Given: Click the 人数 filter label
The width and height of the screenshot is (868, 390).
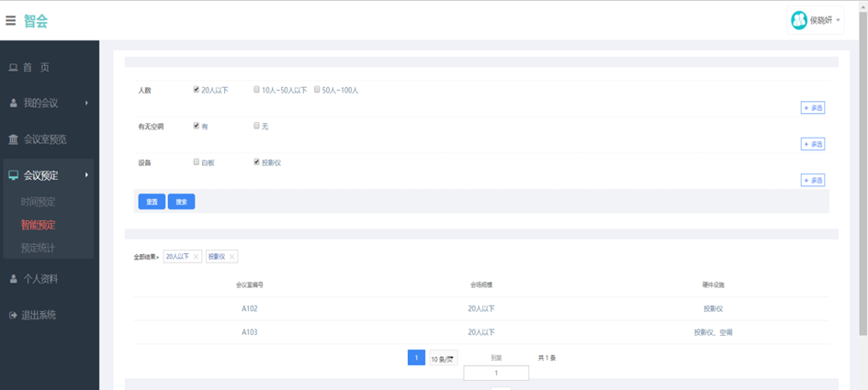Looking at the screenshot, I should pyautogui.click(x=145, y=90).
